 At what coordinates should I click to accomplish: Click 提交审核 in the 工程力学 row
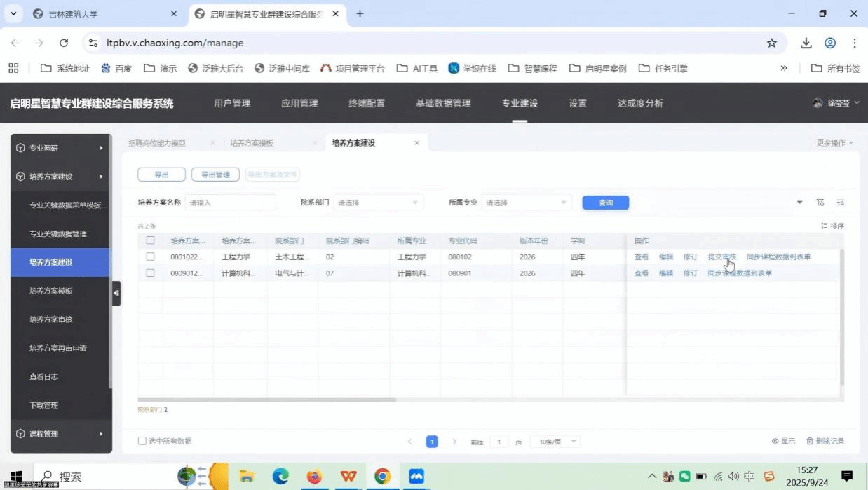[722, 257]
